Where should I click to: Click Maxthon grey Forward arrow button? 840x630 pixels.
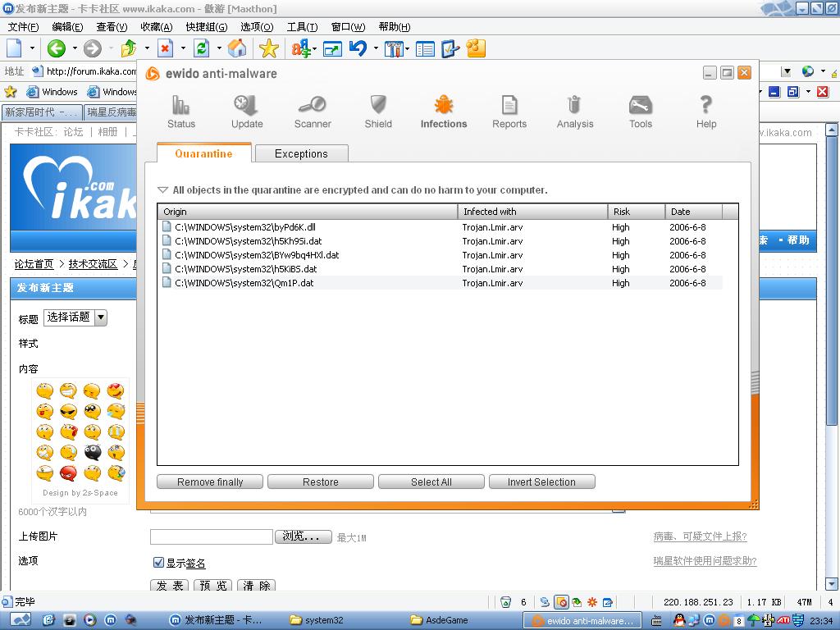pyautogui.click(x=93, y=48)
